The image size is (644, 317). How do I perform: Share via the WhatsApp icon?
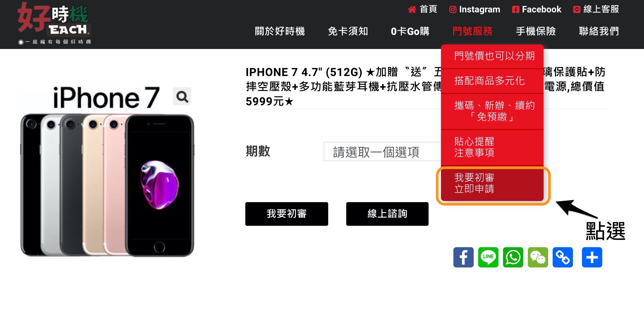(513, 257)
